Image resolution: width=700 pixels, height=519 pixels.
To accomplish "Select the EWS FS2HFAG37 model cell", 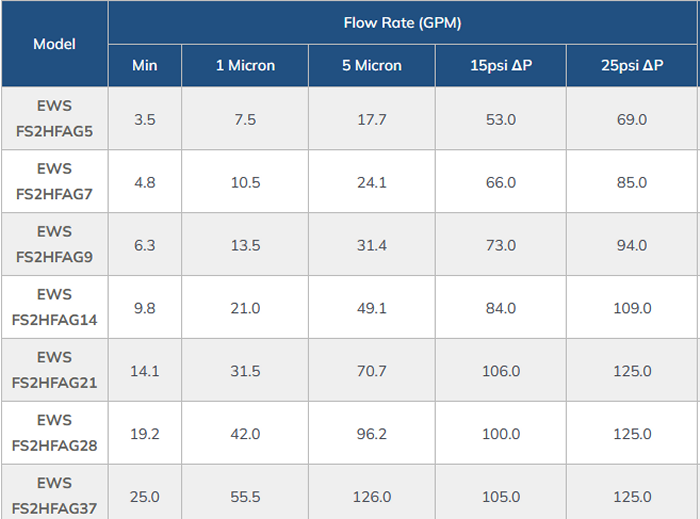I will 54,494.
